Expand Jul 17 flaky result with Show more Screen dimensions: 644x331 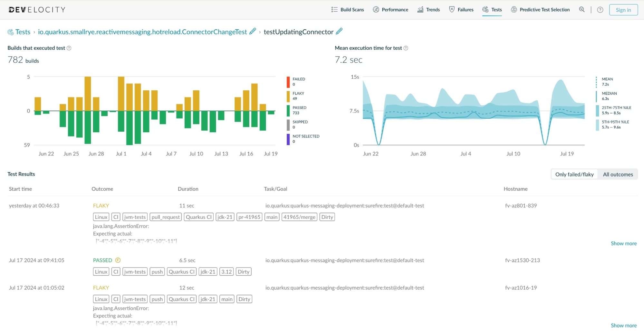[x=623, y=325]
